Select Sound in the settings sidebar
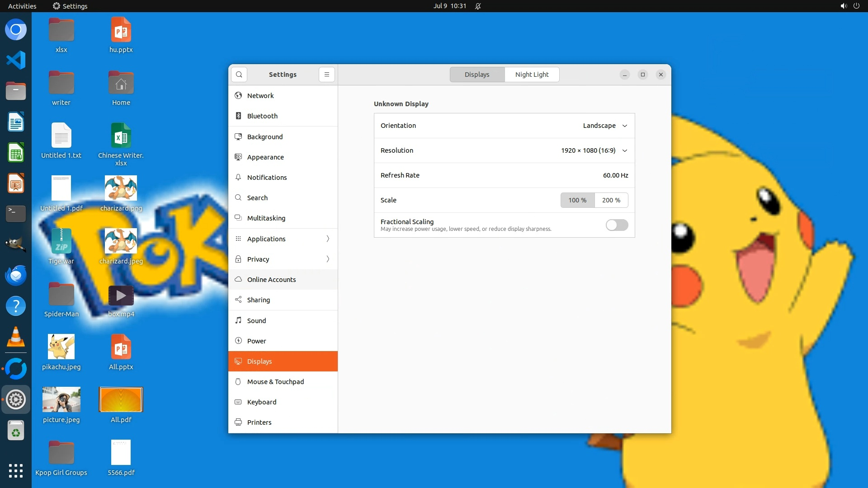This screenshot has width=868, height=488. tap(256, 321)
